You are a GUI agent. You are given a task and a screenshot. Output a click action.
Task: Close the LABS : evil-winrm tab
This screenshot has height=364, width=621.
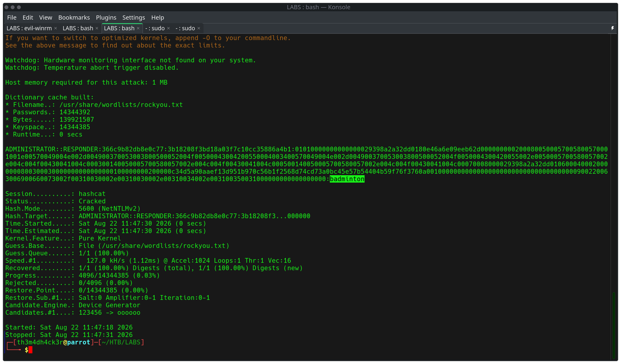[55, 28]
